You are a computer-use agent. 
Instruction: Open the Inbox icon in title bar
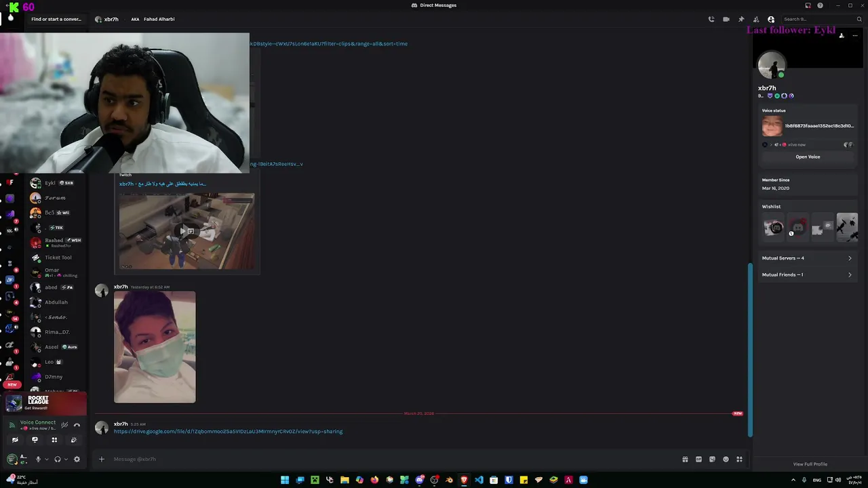tap(808, 5)
